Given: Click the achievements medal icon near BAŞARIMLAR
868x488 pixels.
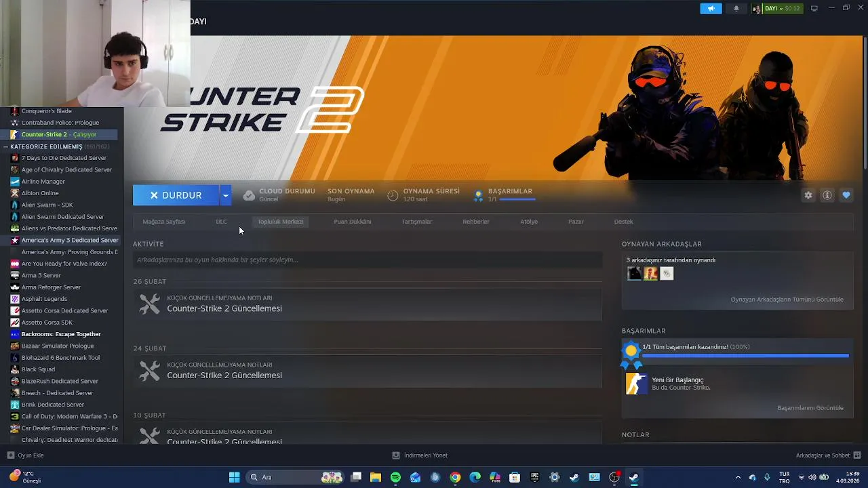Looking at the screenshot, I should 478,195.
